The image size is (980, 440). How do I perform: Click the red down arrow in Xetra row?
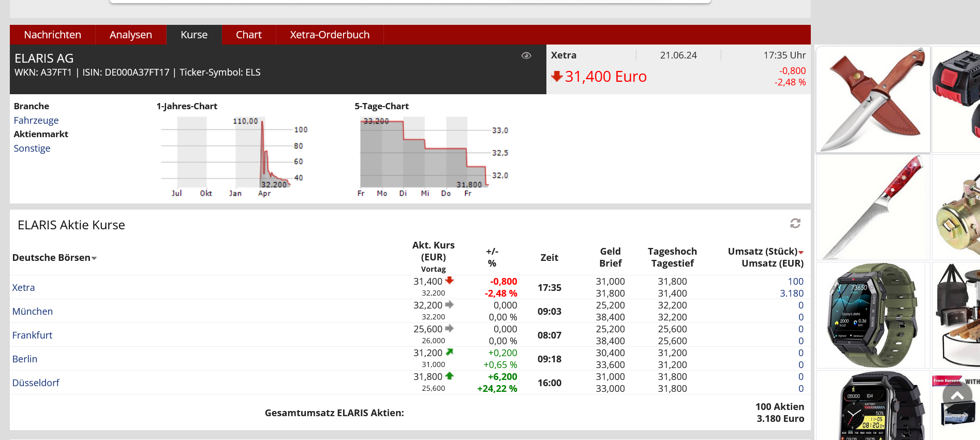click(x=449, y=281)
